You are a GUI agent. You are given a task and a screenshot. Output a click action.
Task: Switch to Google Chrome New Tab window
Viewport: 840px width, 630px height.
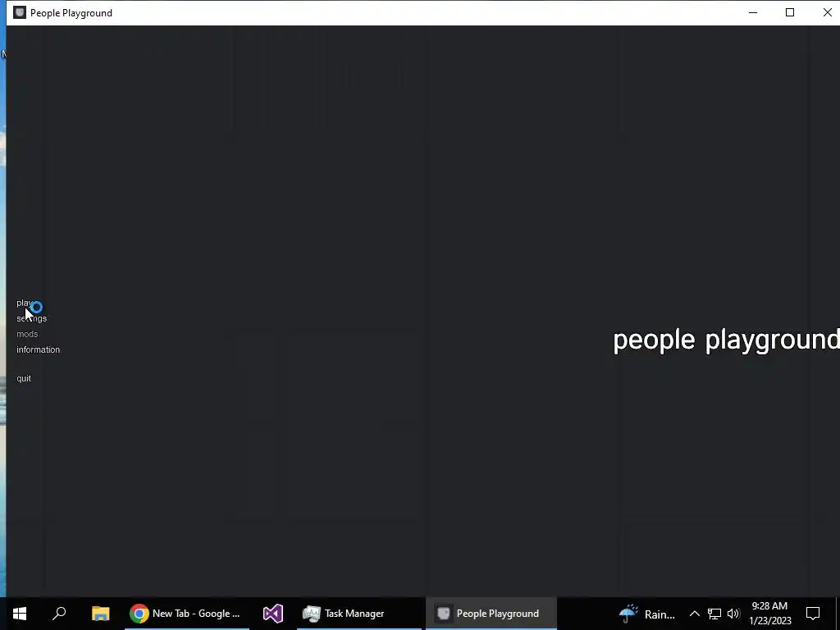coord(186,614)
